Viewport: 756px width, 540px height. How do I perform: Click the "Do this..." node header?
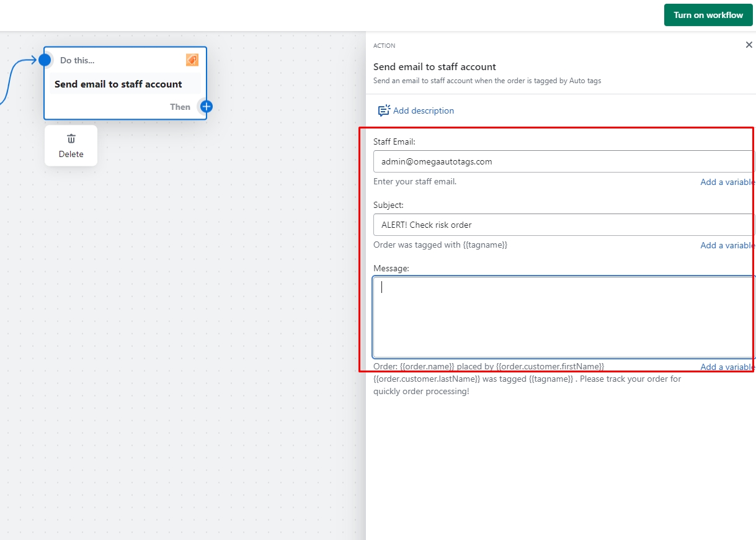(78, 61)
